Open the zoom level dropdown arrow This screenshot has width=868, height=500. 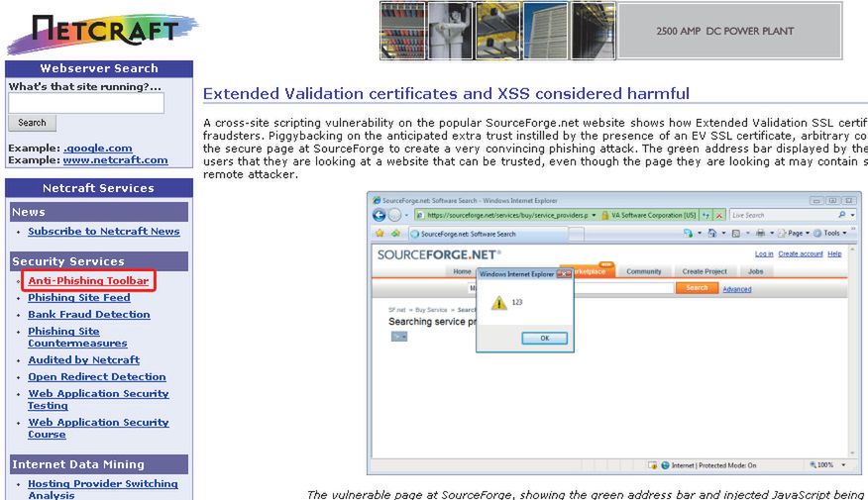843,464
